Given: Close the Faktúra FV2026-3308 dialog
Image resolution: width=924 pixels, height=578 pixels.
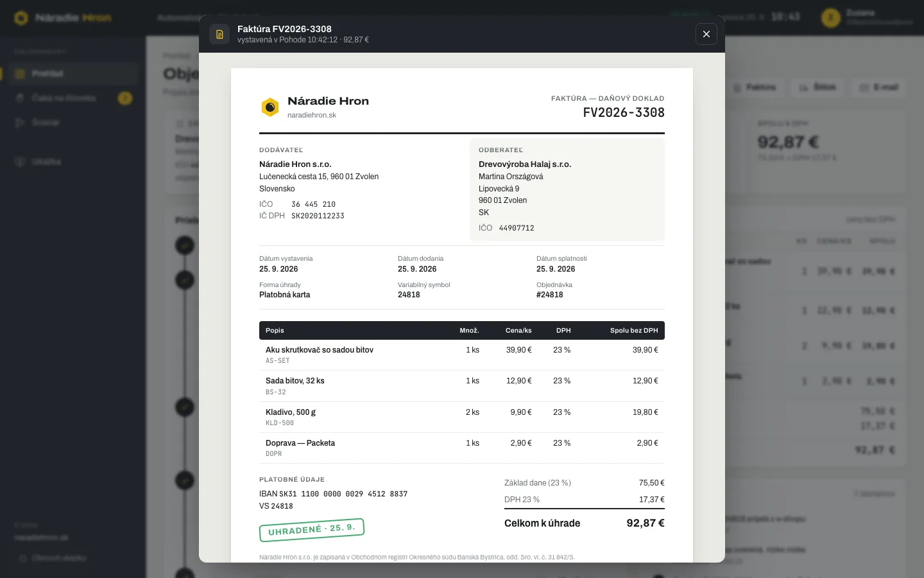Looking at the screenshot, I should point(706,34).
